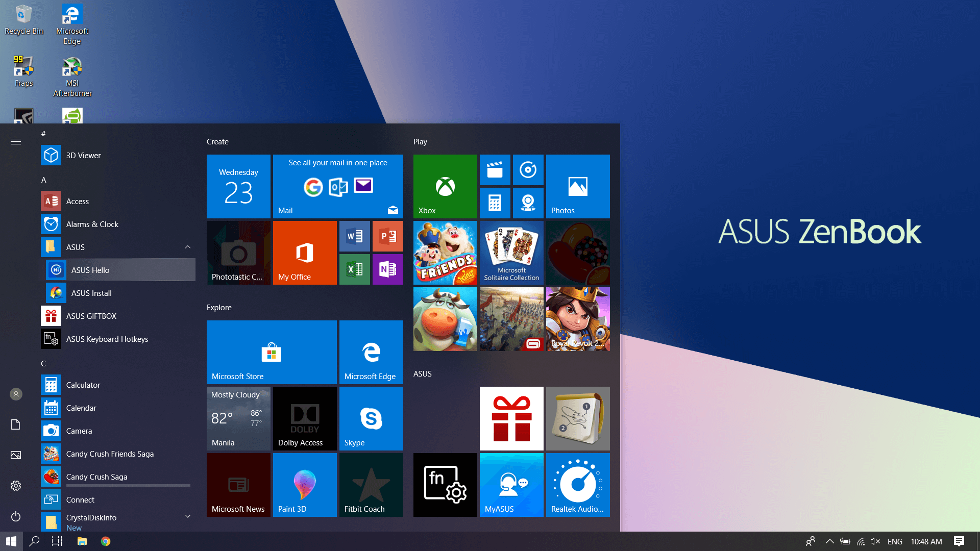This screenshot has height=551, width=980.
Task: Open the user account button in Start sidebar
Action: (16, 394)
